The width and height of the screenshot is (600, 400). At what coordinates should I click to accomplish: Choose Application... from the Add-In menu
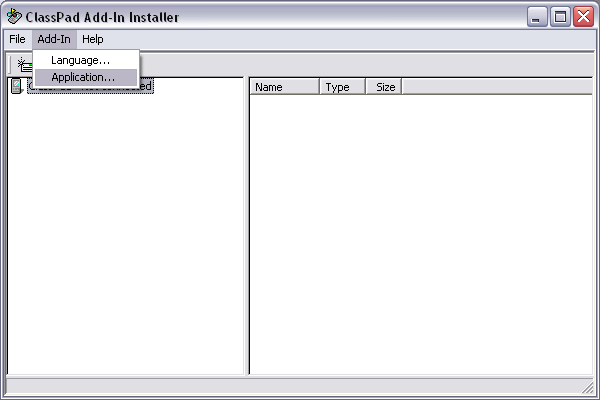click(86, 77)
